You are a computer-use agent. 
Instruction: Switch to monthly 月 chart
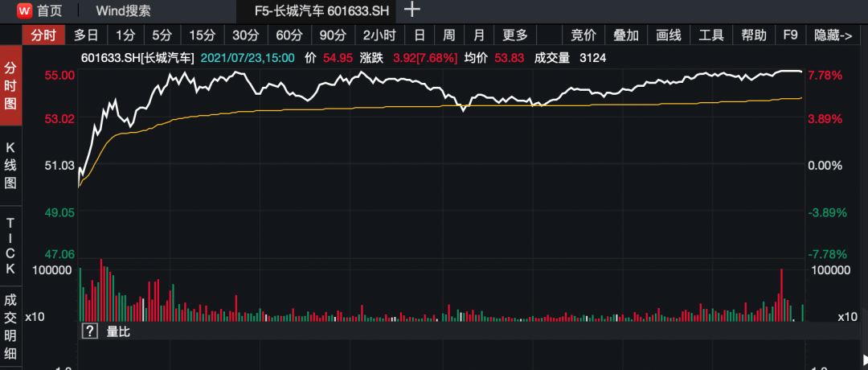pyautogui.click(x=479, y=35)
